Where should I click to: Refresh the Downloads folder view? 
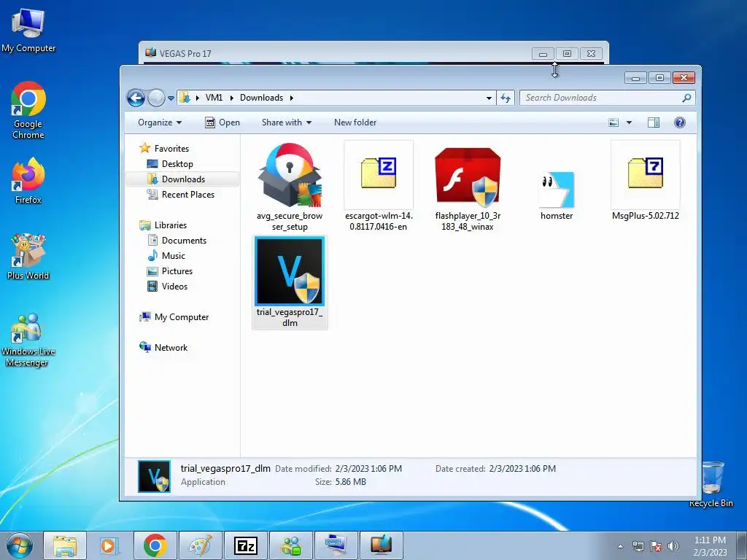point(505,98)
